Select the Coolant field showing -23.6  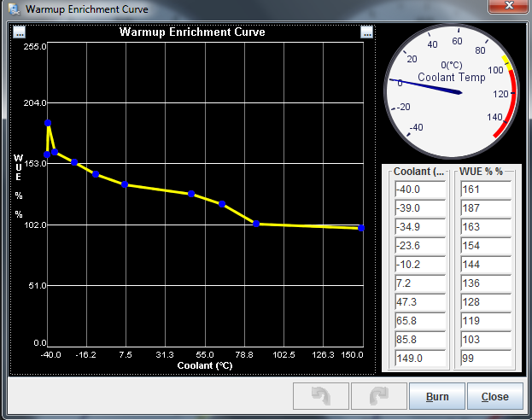click(420, 246)
